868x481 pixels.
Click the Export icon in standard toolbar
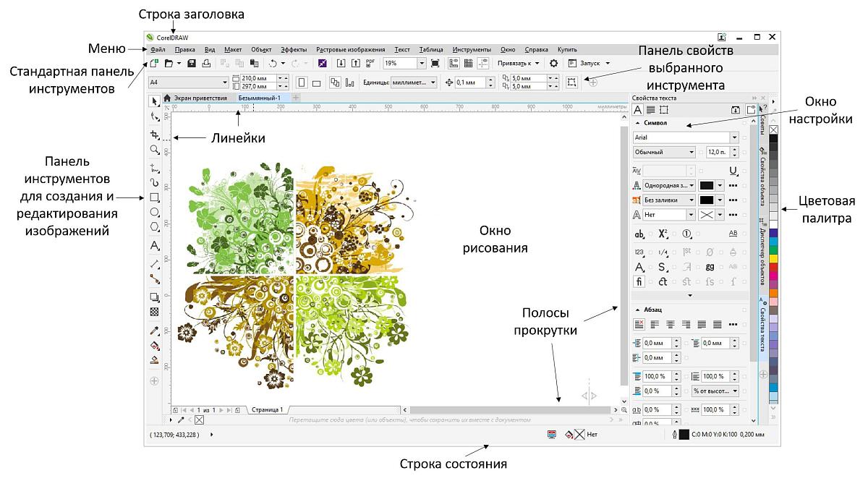355,64
